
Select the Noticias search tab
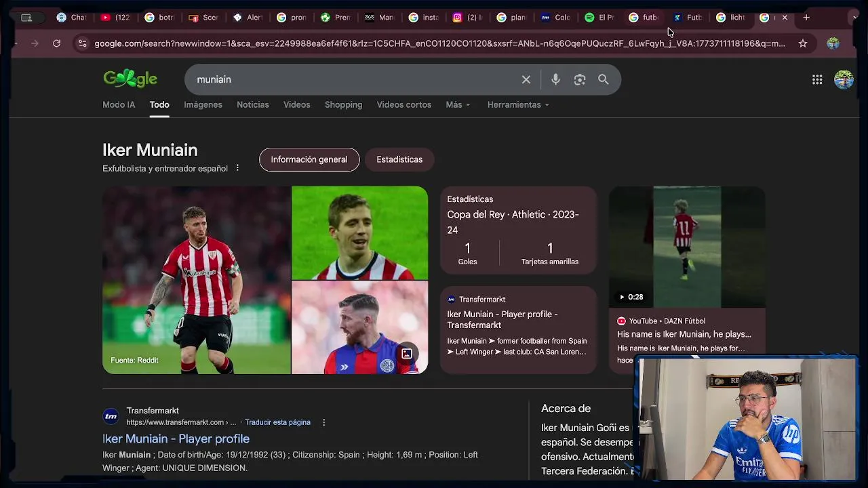[253, 104]
